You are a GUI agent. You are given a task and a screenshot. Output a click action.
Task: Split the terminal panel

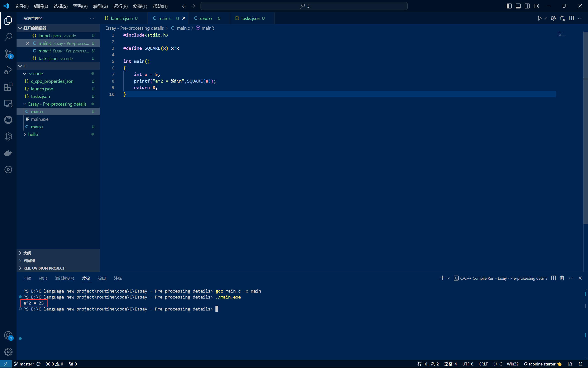tap(554, 278)
